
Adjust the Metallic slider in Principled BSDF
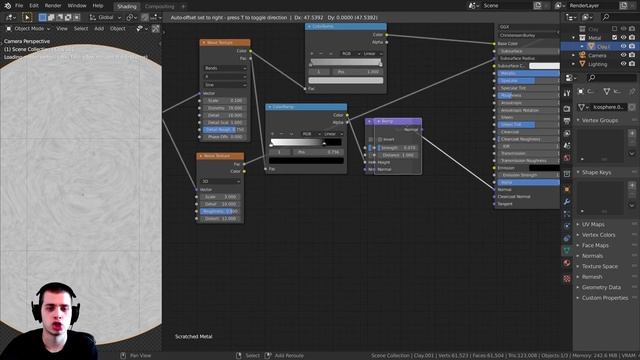pos(529,73)
